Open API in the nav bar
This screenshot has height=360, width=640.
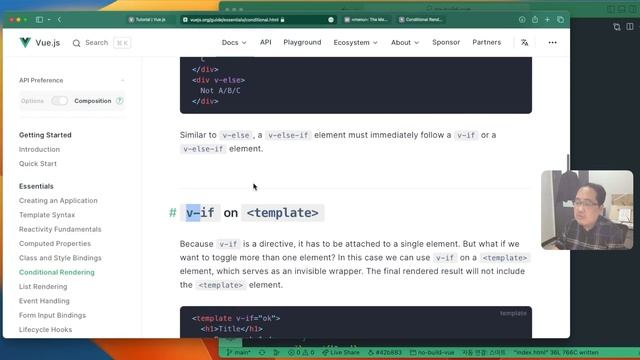coord(265,42)
